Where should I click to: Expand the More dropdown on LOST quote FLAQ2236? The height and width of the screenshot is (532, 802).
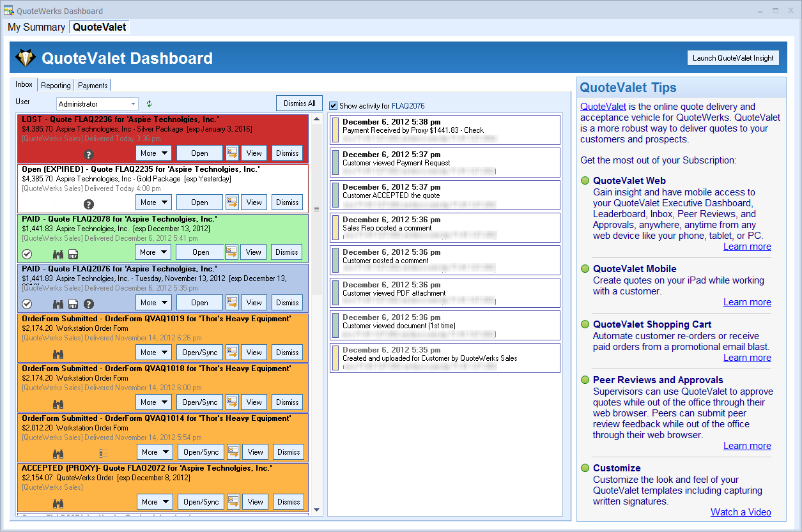(153, 153)
